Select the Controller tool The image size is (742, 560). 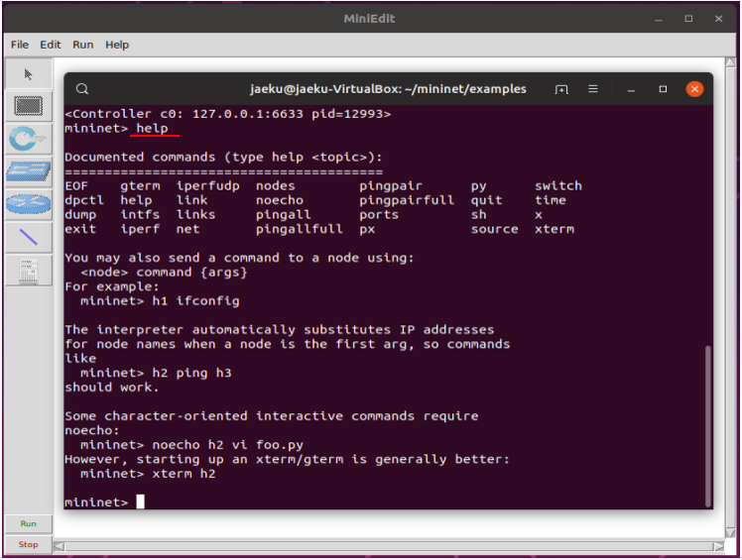[x=28, y=270]
